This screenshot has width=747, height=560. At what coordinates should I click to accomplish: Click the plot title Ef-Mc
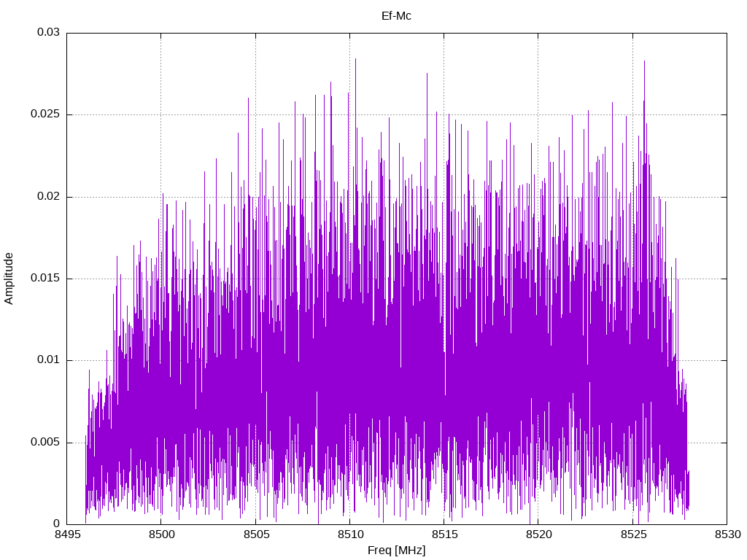tap(396, 16)
